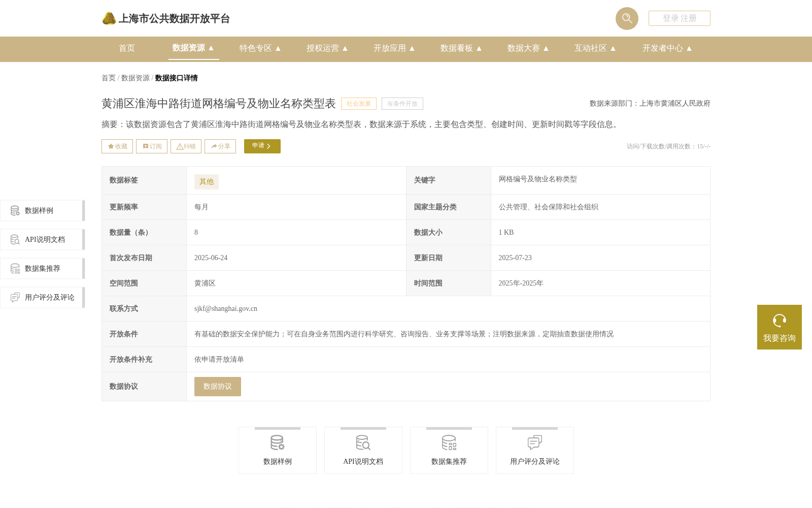Image resolution: width=812 pixels, height=508 pixels.
Task: Click the platform logo icon
Action: 109,18
